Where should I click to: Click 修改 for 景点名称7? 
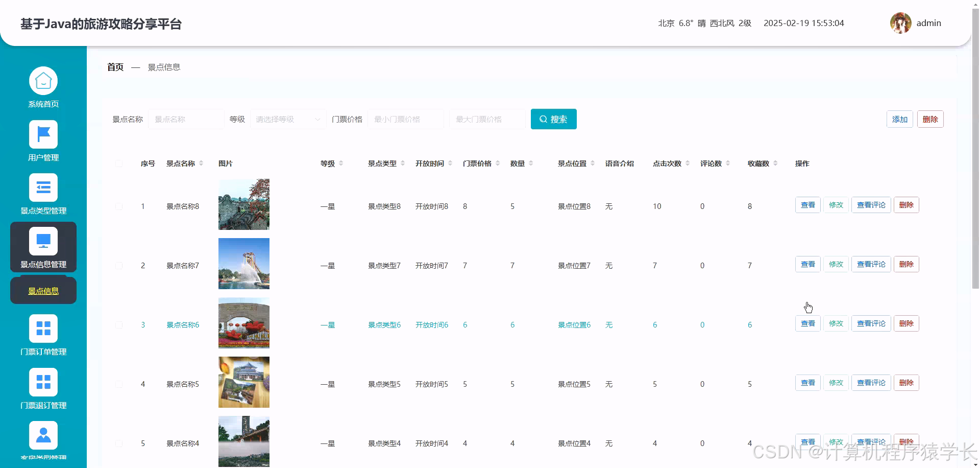coord(836,264)
